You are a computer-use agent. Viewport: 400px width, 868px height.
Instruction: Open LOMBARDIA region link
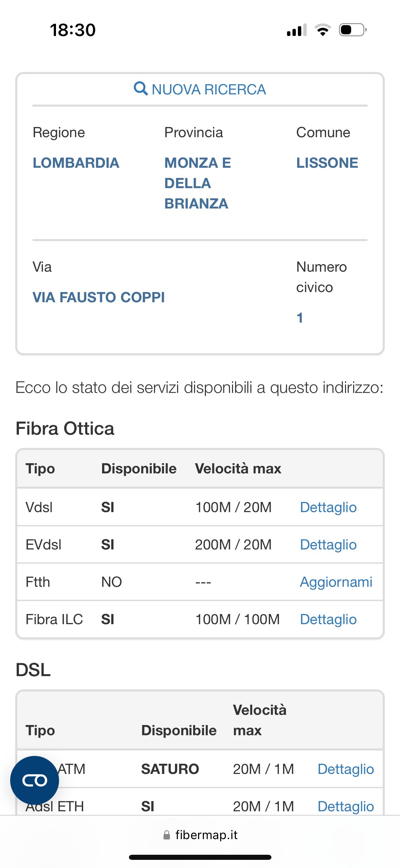(x=76, y=163)
